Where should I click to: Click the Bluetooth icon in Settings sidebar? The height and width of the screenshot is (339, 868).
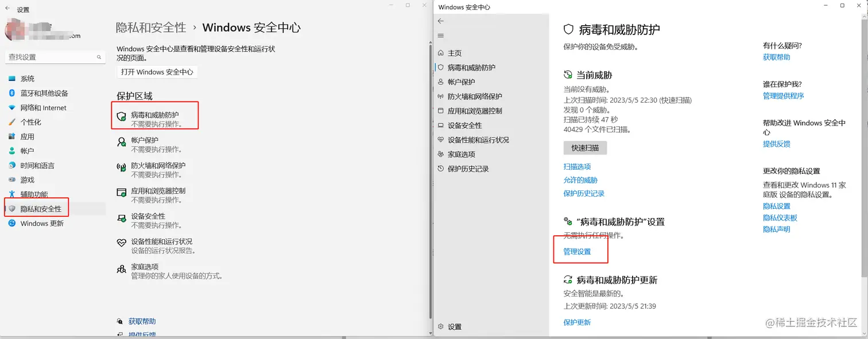click(12, 93)
